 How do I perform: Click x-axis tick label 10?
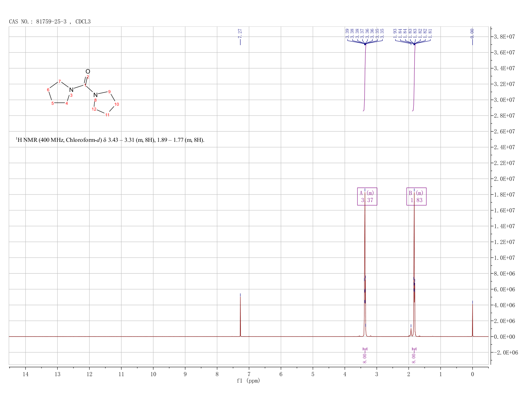click(153, 374)
